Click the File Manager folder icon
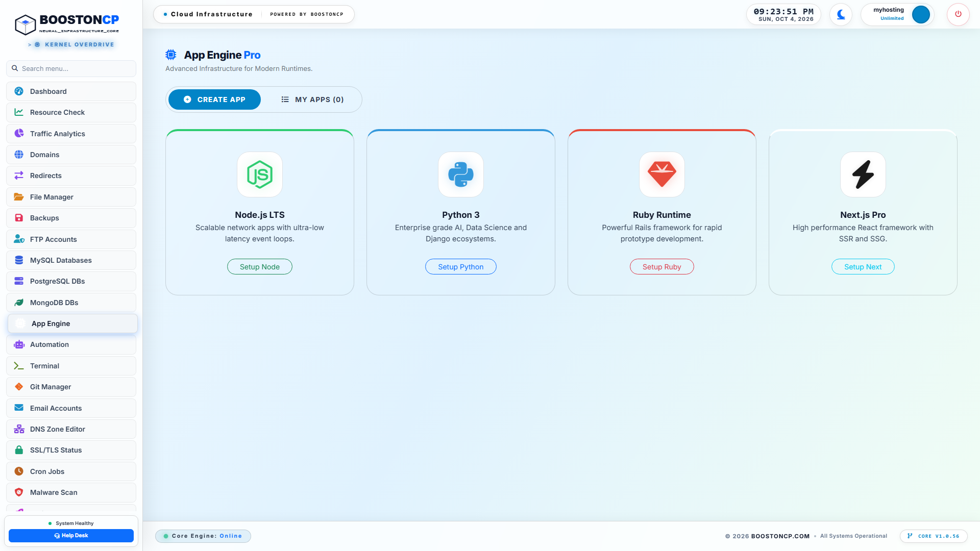 coord(19,197)
